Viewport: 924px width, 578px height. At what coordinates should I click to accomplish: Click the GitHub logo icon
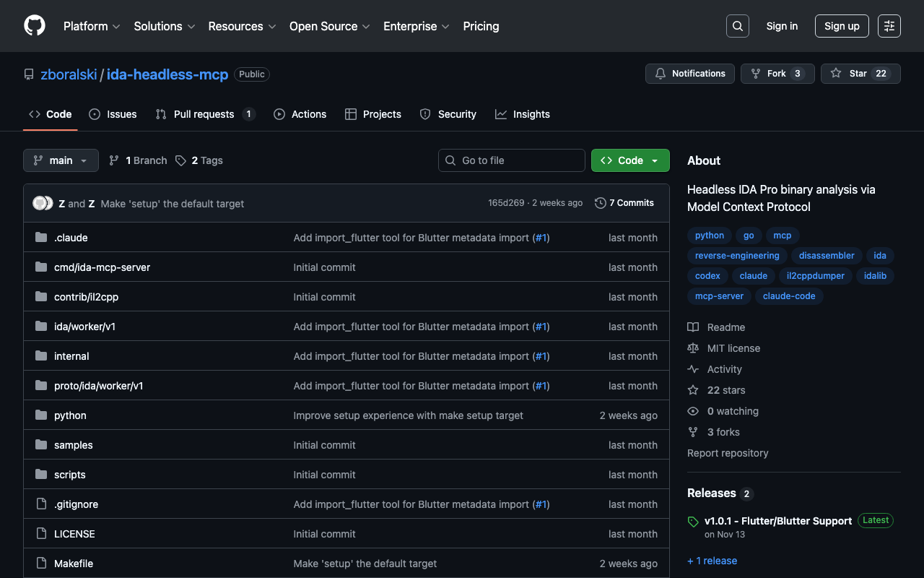[x=35, y=26]
